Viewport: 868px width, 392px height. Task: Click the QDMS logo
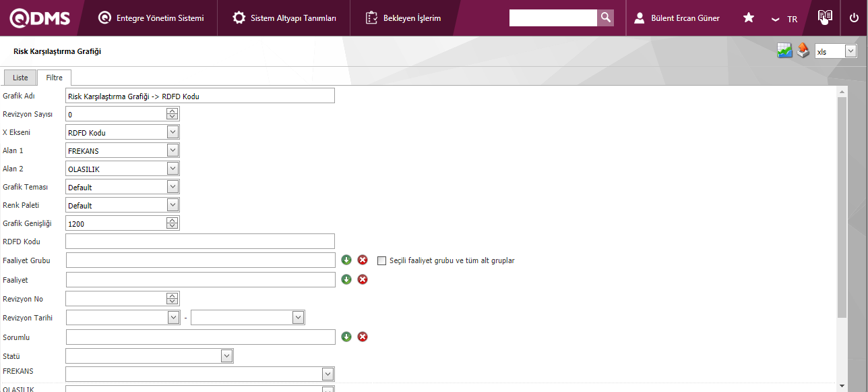[x=40, y=18]
